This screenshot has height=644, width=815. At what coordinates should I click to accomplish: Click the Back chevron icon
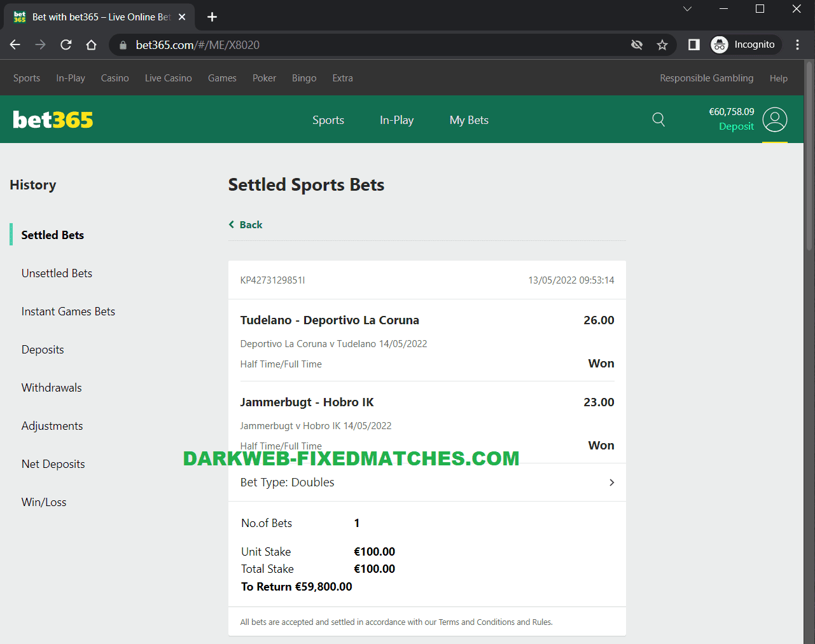232,224
